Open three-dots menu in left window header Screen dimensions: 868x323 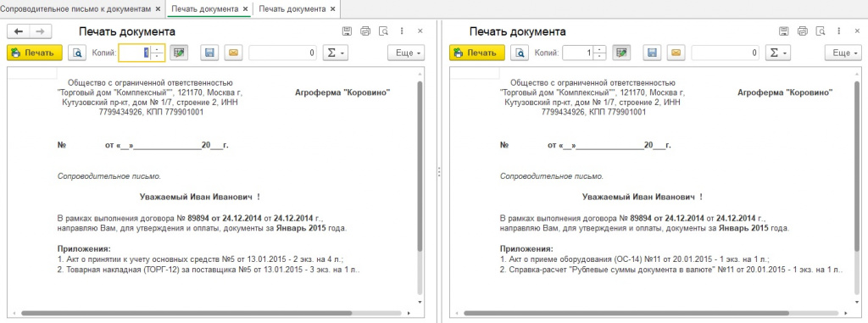[x=402, y=31]
